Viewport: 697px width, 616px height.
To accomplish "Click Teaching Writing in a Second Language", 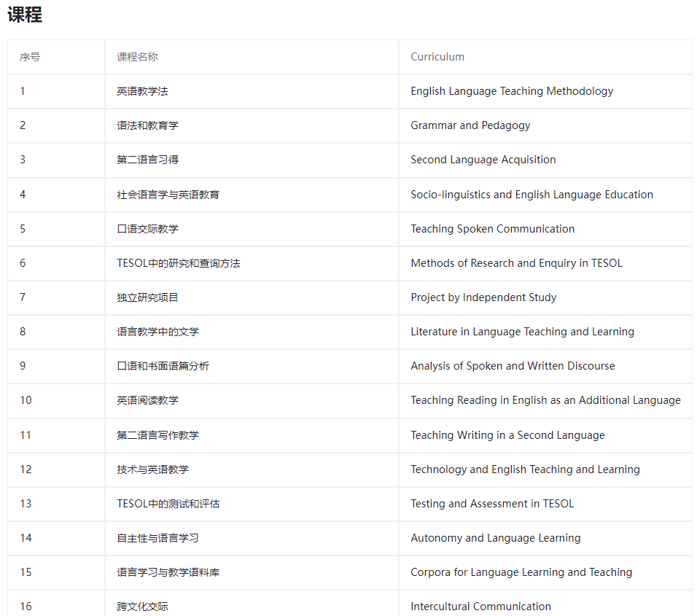I will 507,435.
